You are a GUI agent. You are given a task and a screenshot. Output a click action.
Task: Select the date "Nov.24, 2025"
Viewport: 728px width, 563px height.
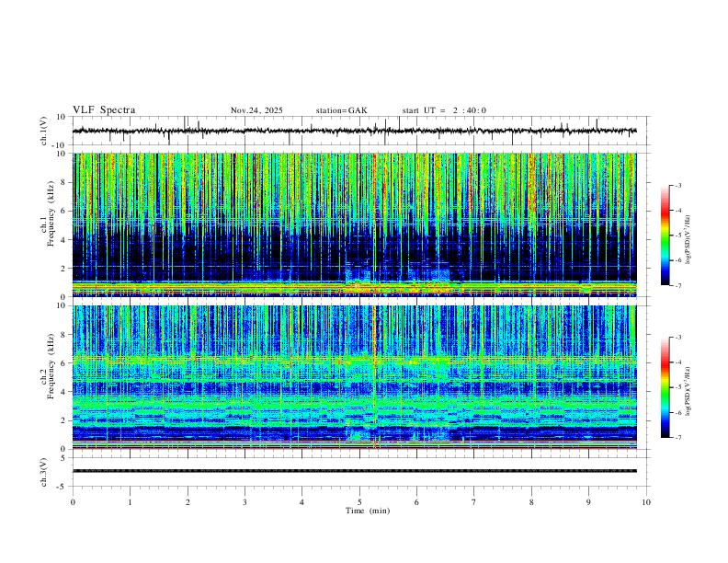point(256,110)
